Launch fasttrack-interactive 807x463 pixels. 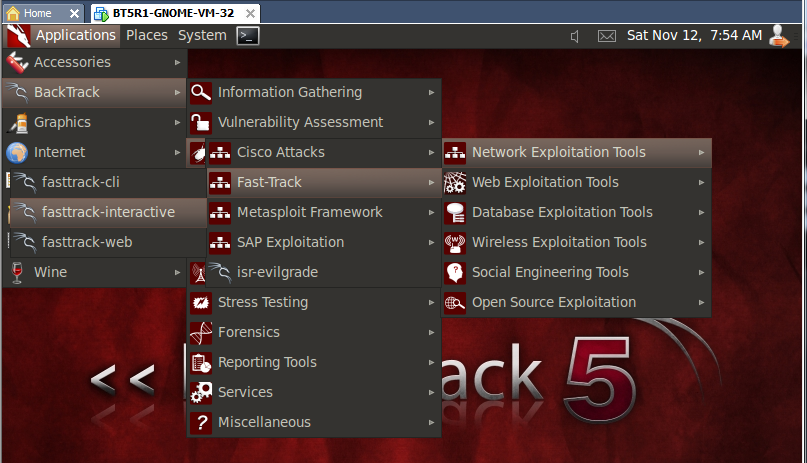pos(108,212)
